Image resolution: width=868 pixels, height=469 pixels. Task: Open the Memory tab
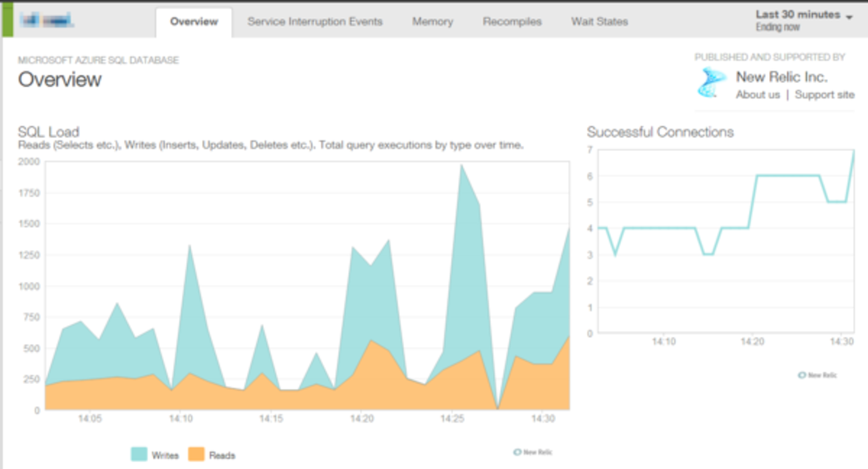click(433, 22)
